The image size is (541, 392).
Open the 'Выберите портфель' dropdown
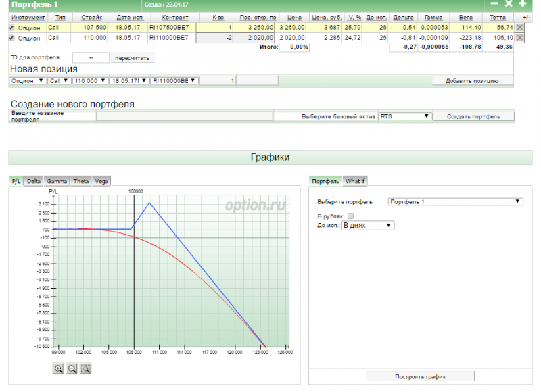tap(455, 201)
